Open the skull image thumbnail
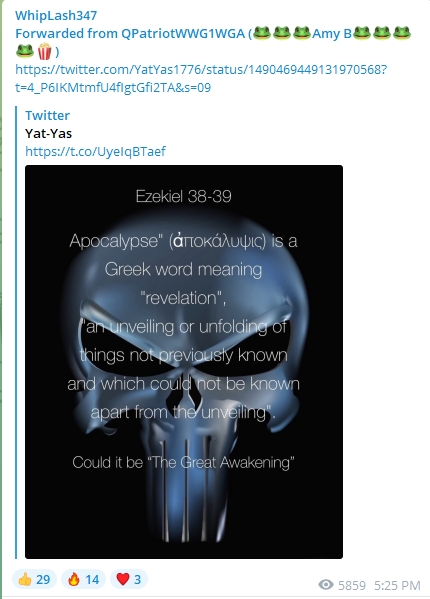The height and width of the screenshot is (599, 430). tap(184, 362)
